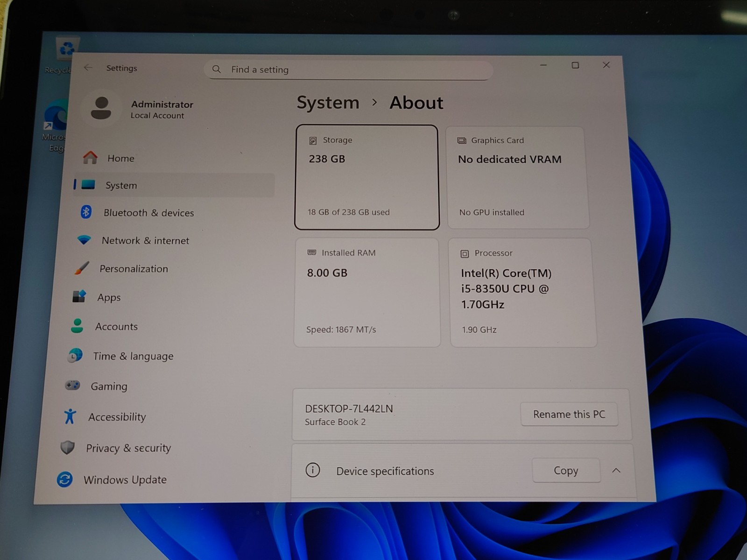The height and width of the screenshot is (560, 747).
Task: Copy the device specifications
Action: pos(566,470)
